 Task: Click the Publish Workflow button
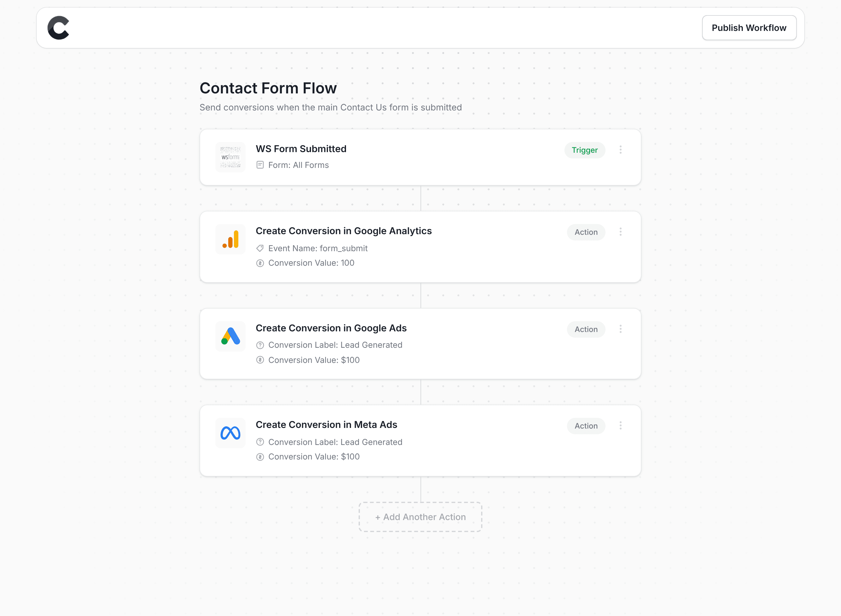(x=749, y=27)
